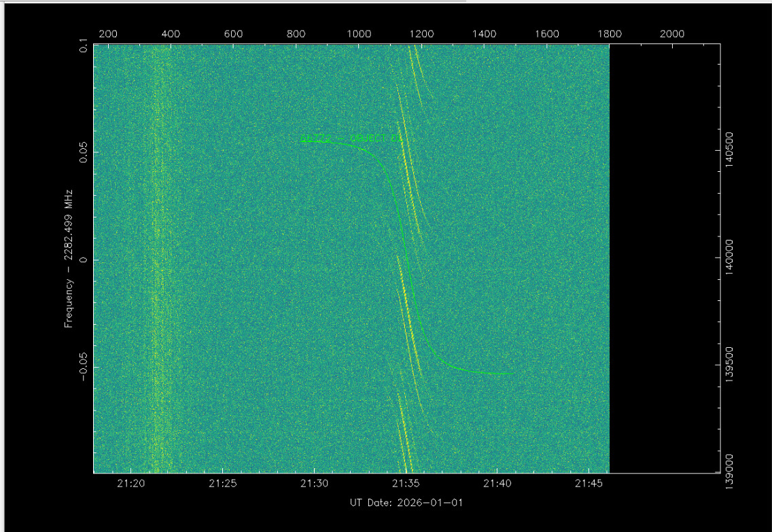The image size is (772, 532).
Task: Click the 21:30 time axis label
Action: [314, 484]
